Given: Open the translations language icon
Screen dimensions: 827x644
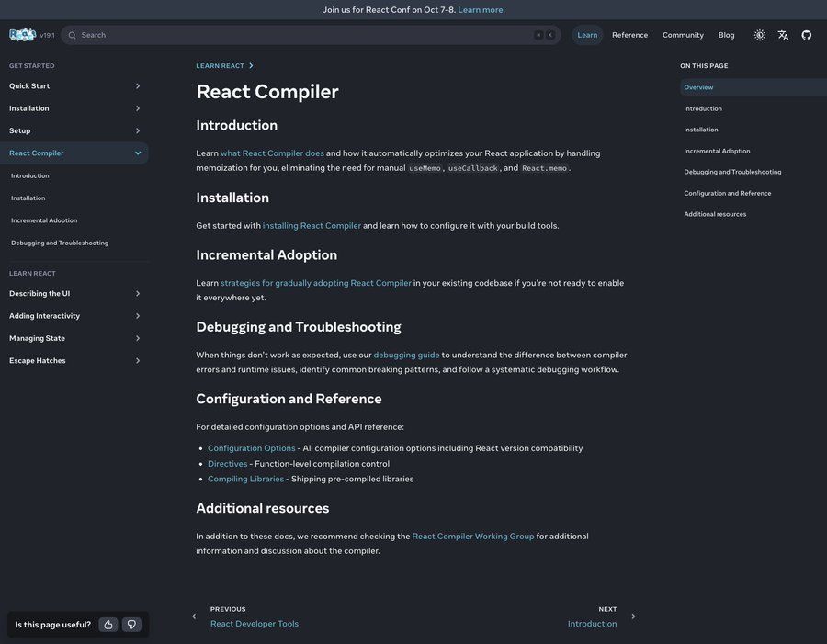Looking at the screenshot, I should [x=783, y=35].
